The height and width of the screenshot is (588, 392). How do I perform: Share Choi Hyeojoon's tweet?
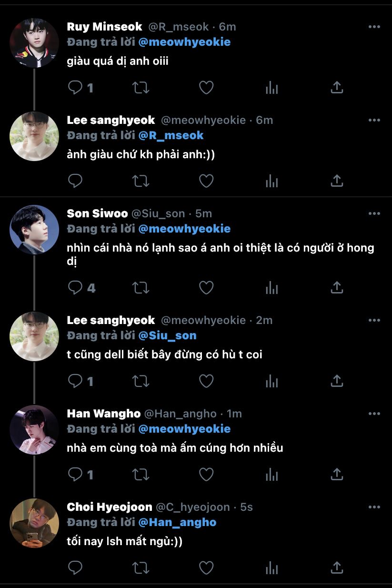tap(337, 568)
